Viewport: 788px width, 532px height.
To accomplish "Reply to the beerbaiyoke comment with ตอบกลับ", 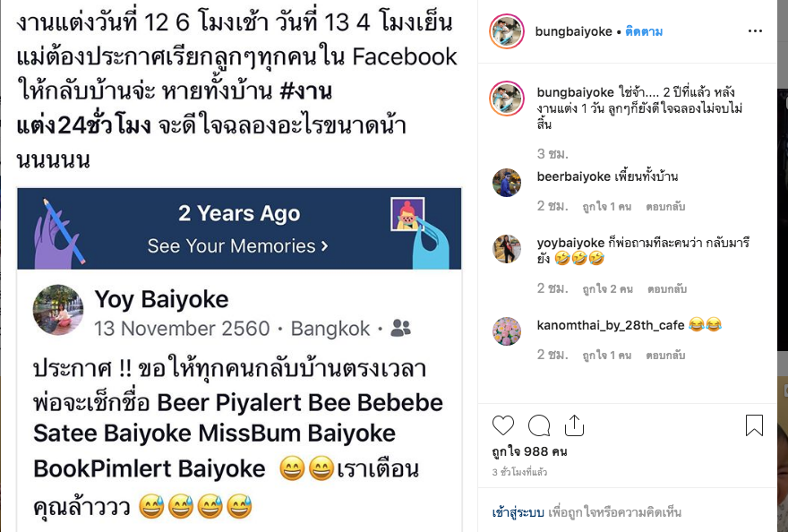I will point(665,207).
